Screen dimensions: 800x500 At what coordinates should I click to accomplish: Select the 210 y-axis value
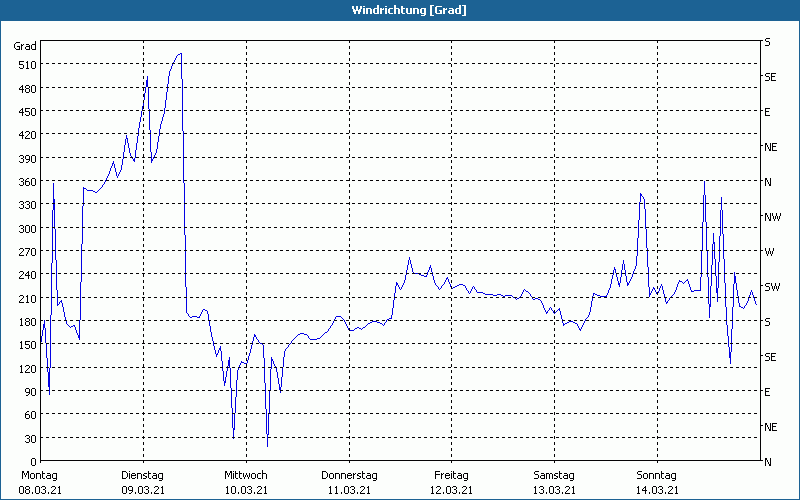point(28,298)
